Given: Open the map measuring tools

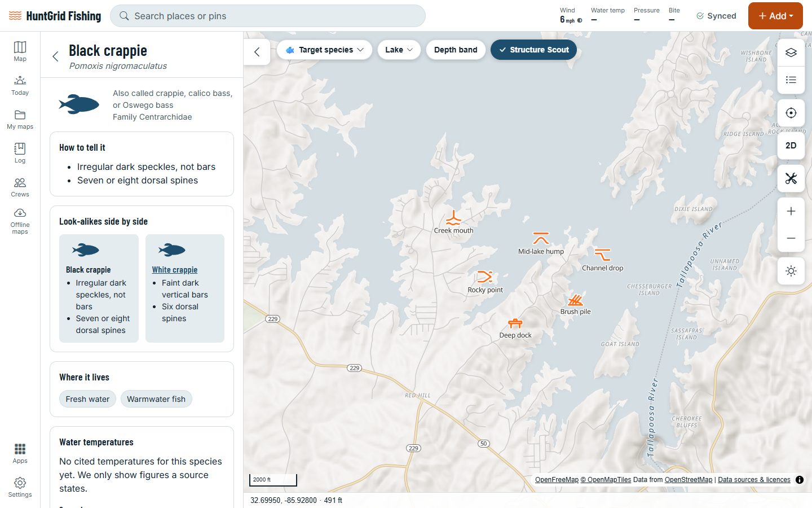Looking at the screenshot, I should click(791, 178).
